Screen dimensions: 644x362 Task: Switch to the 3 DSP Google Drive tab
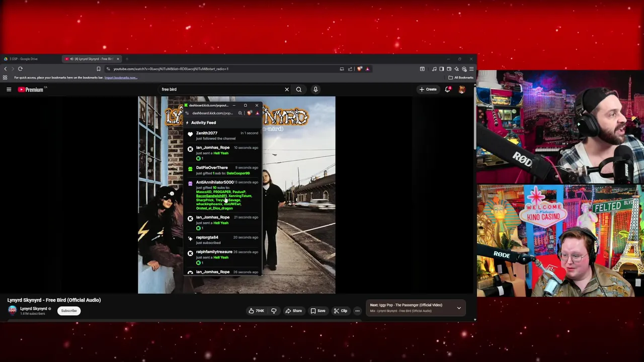(30, 59)
